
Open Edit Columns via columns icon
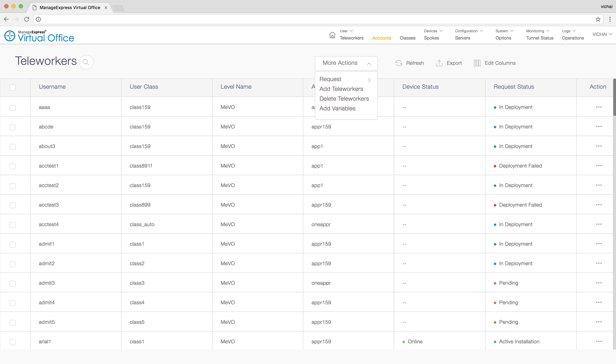pos(477,63)
